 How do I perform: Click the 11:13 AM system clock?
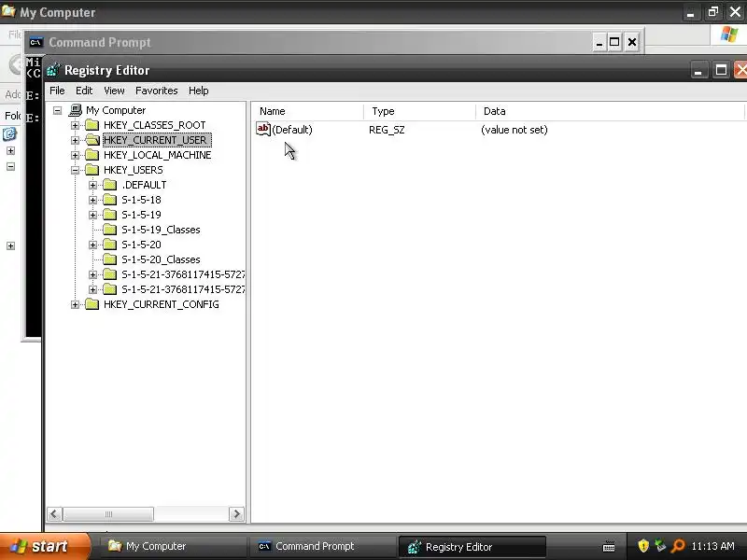point(712,546)
